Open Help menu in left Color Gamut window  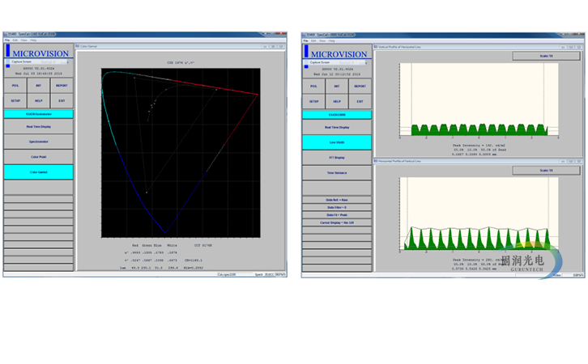pyautogui.click(x=33, y=40)
